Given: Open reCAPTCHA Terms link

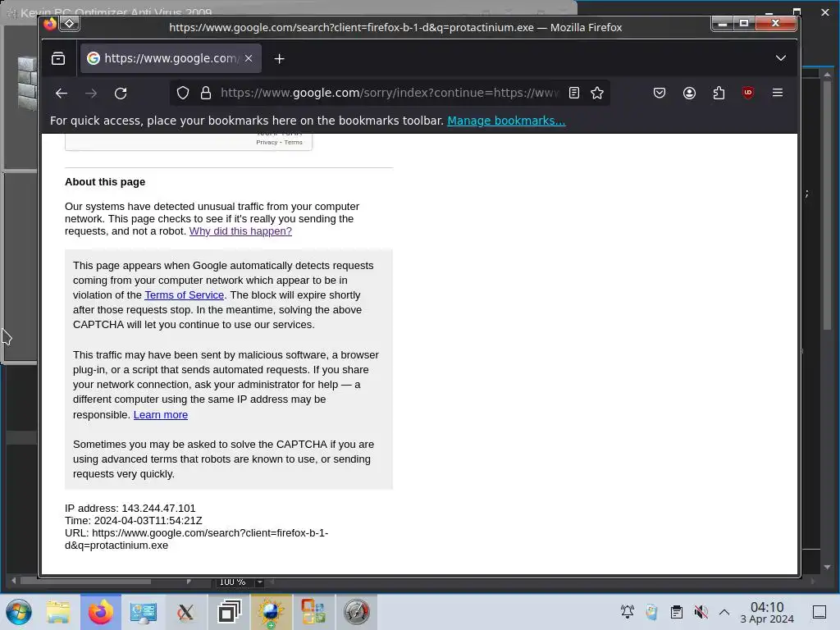Looking at the screenshot, I should 293,142.
